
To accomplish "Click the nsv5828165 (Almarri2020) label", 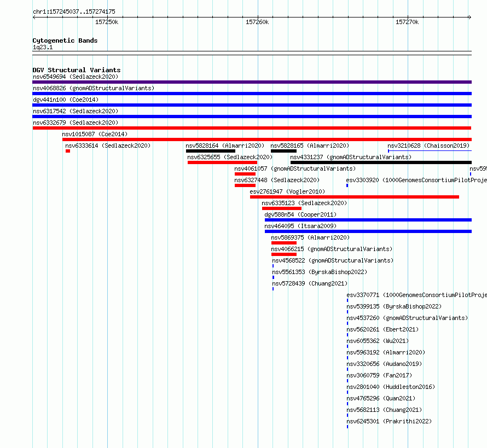I will (310, 146).
